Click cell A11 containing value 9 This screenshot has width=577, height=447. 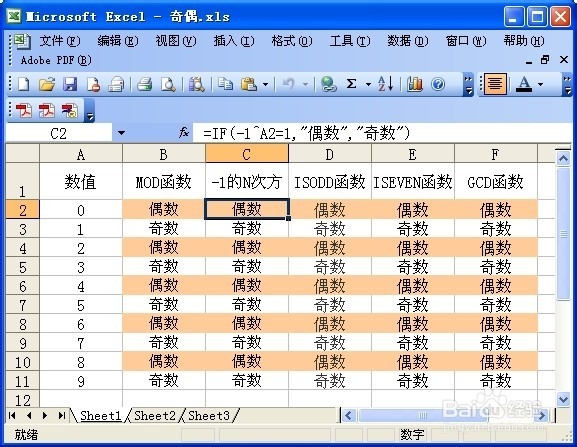pyautogui.click(x=81, y=381)
